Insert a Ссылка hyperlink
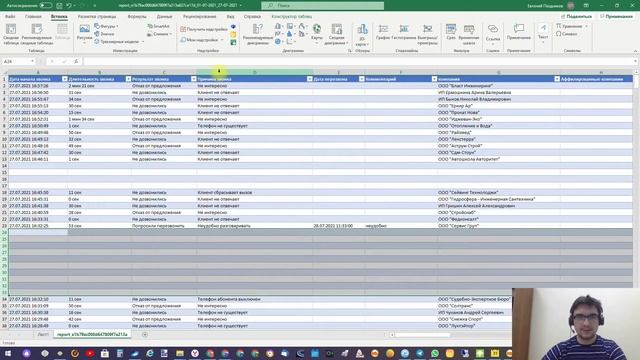Image resolution: width=640 pixels, height=360 pixels. click(493, 34)
